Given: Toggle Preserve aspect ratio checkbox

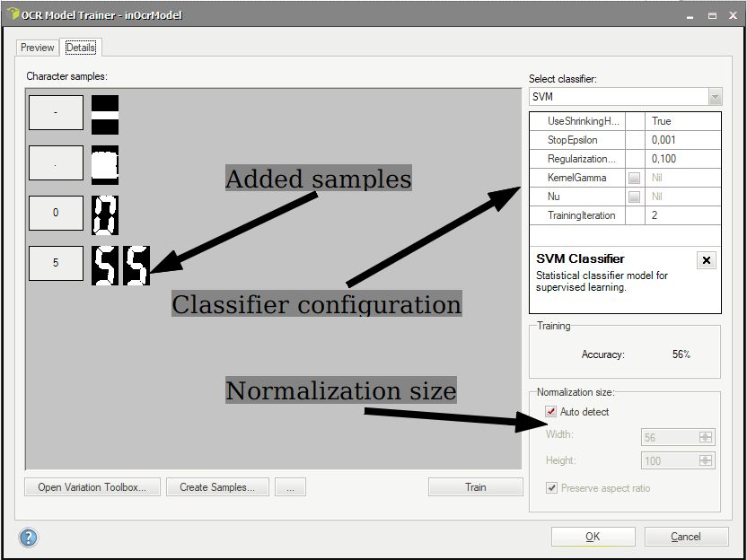Looking at the screenshot, I should point(551,488).
